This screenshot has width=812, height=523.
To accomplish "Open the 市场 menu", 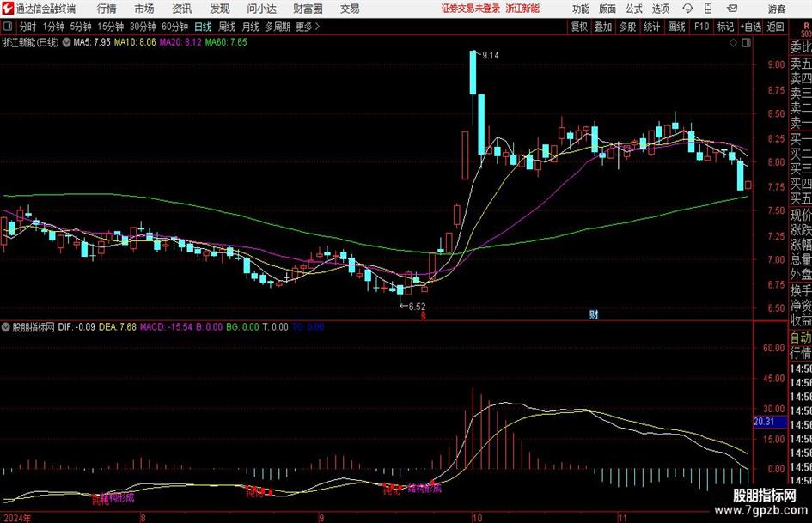I will tap(144, 9).
